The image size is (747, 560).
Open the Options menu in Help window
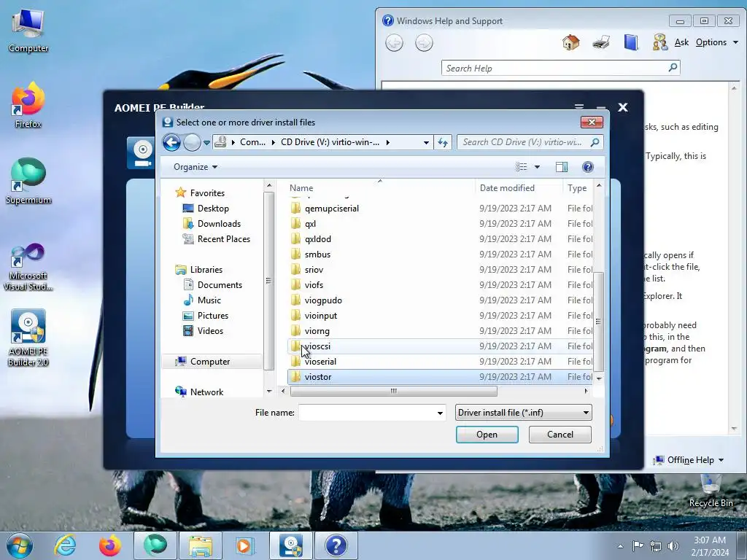717,42
